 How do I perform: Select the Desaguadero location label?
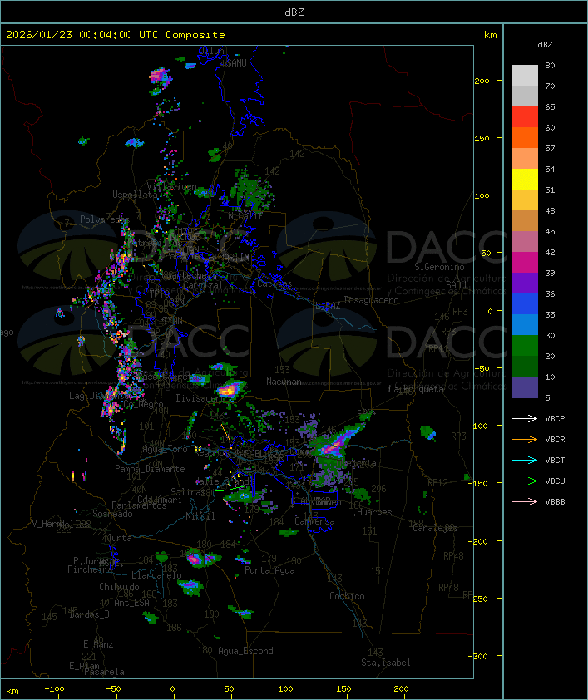[371, 299]
